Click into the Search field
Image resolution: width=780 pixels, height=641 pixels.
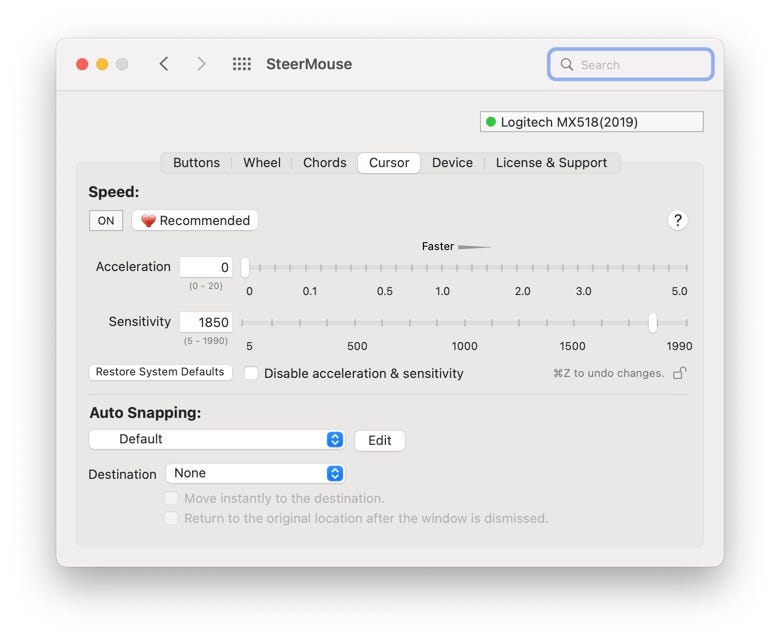tap(631, 64)
